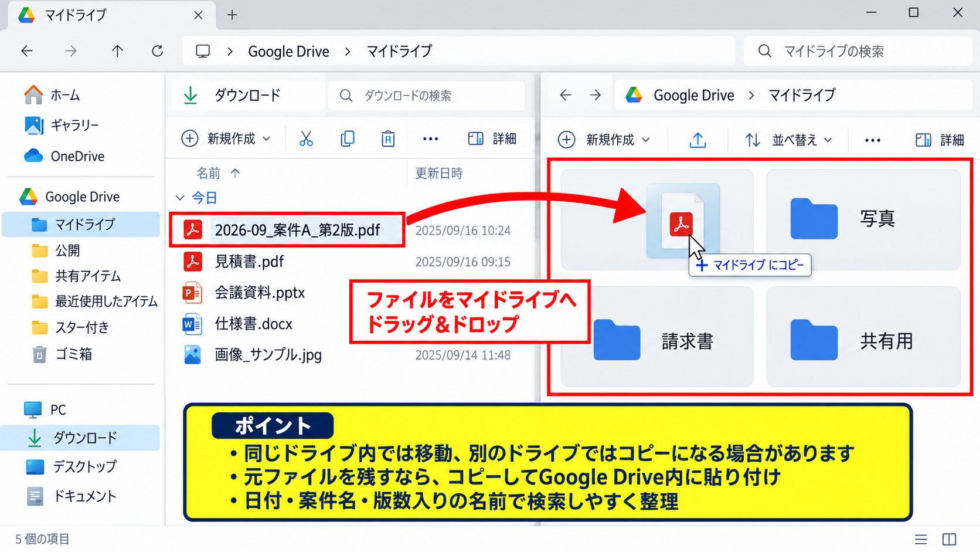The height and width of the screenshot is (552, 980).
Task: Select Google Drive in the sidebar
Action: tap(69, 197)
